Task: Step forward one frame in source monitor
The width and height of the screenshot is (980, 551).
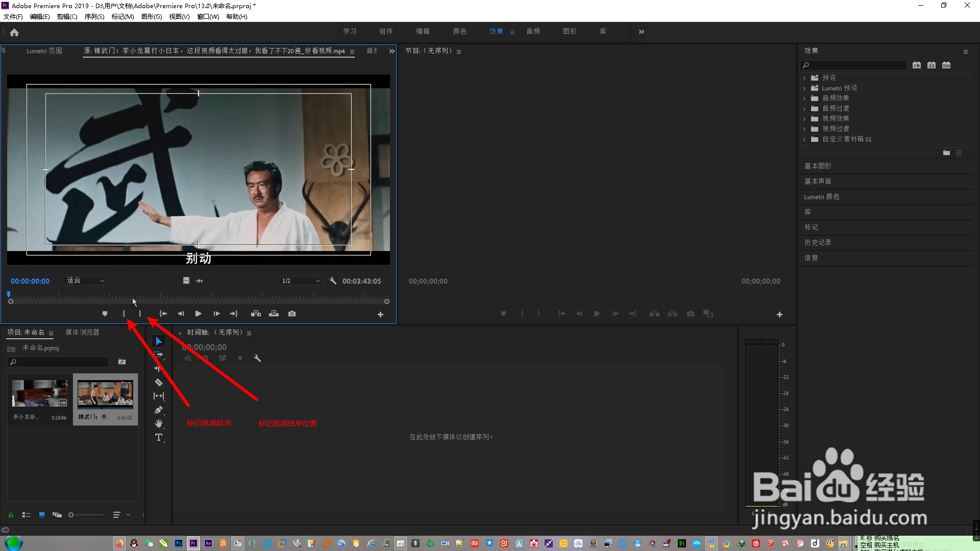Action: (216, 314)
